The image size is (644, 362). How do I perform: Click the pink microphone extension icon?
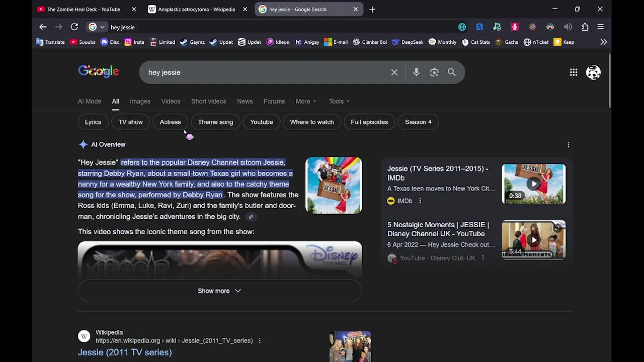click(x=515, y=27)
